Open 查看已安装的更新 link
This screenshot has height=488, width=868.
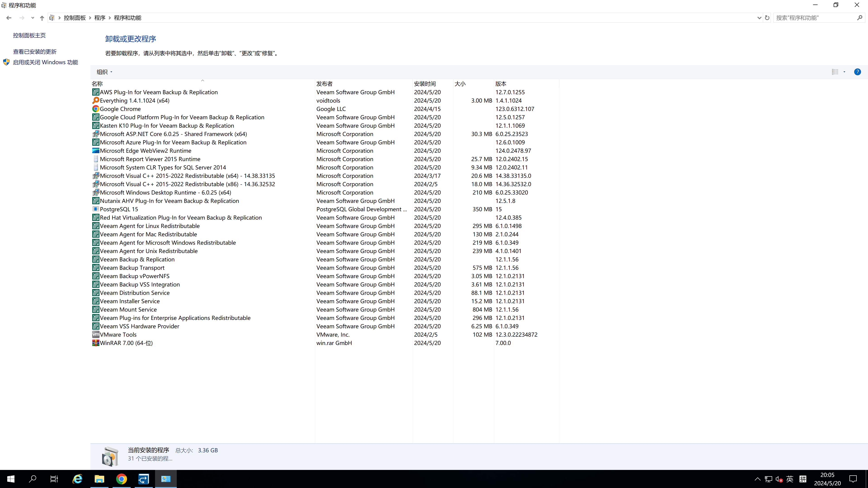coord(35,52)
